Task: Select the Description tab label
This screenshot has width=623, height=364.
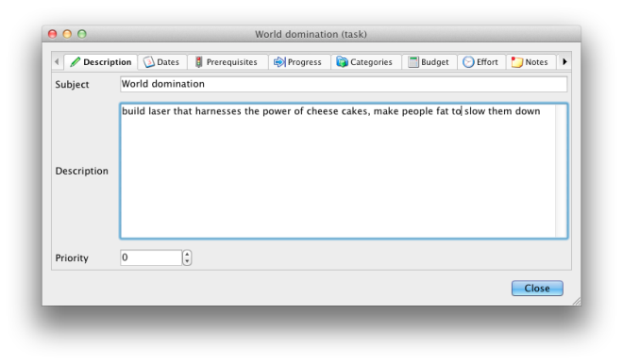Action: (108, 62)
